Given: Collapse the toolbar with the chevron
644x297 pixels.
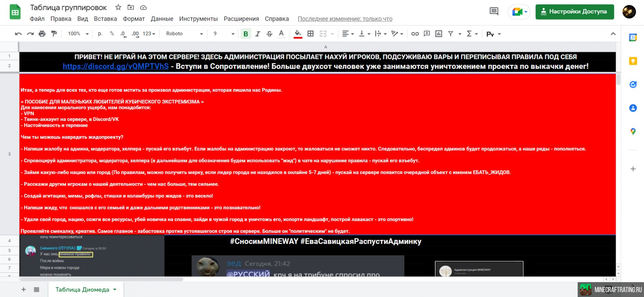Looking at the screenshot, I should click(613, 34).
